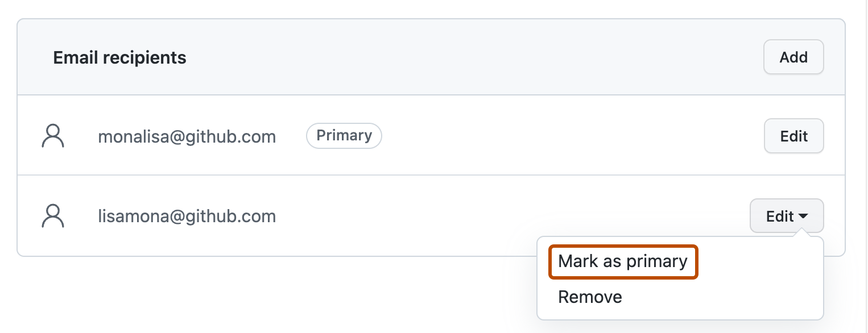This screenshot has height=333, width=868.
Task: Click the user avatar icon beside lisamona@github.com
Action: click(x=53, y=217)
